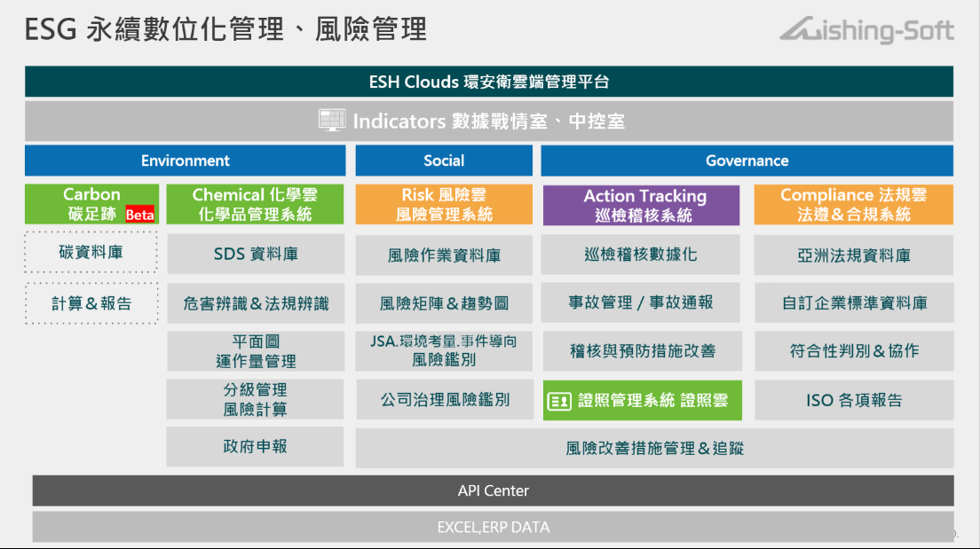
Task: Open the Carbon 碳足跡 module
Action: click(x=92, y=204)
